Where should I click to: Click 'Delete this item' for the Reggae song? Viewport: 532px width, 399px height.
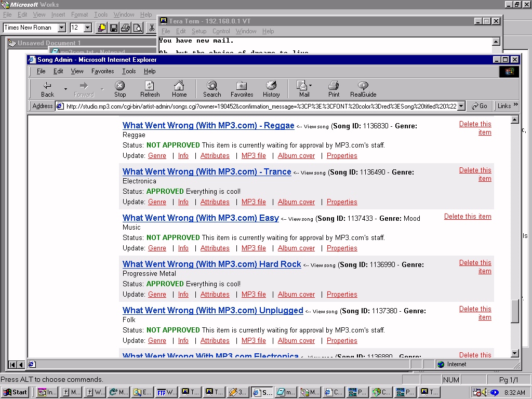tap(475, 128)
